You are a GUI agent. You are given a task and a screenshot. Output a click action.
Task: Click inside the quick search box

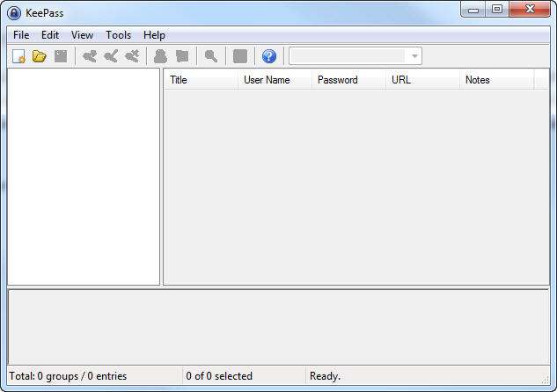[348, 56]
